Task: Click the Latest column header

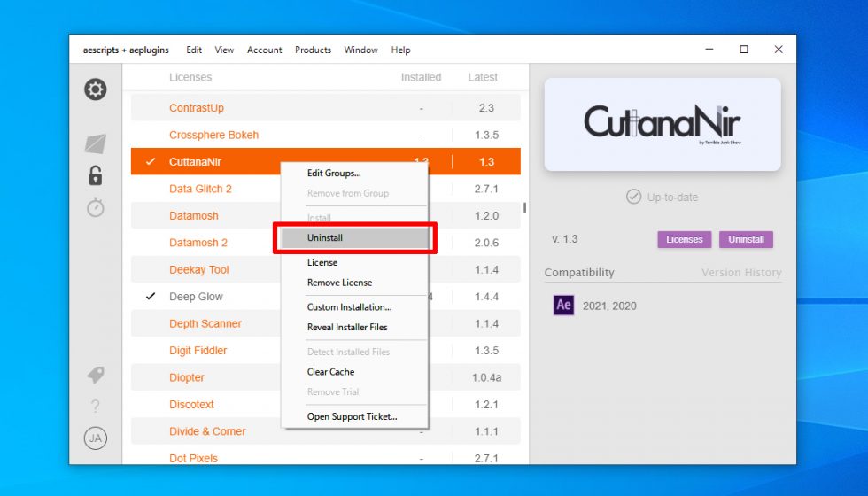Action: (x=483, y=77)
